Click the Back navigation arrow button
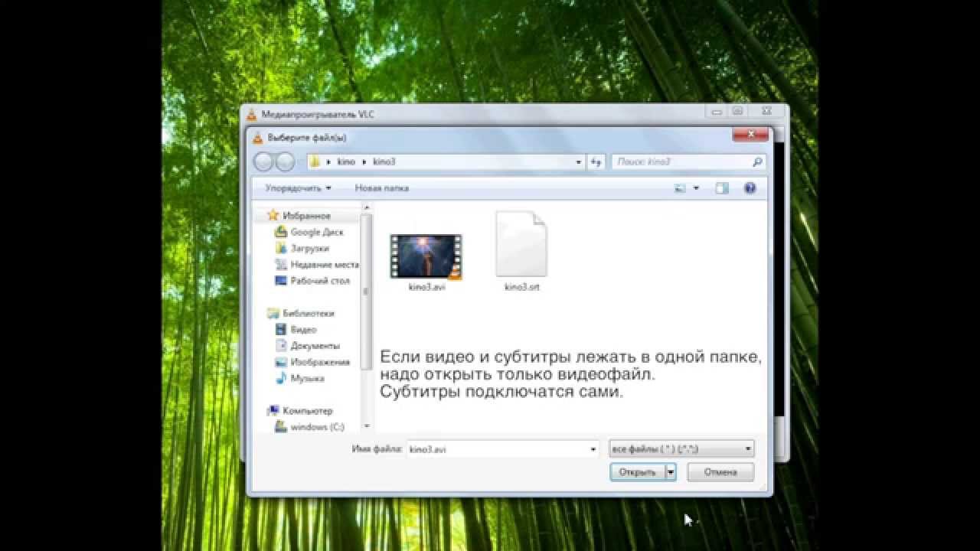Screen dimensions: 980x551 pos(264,161)
